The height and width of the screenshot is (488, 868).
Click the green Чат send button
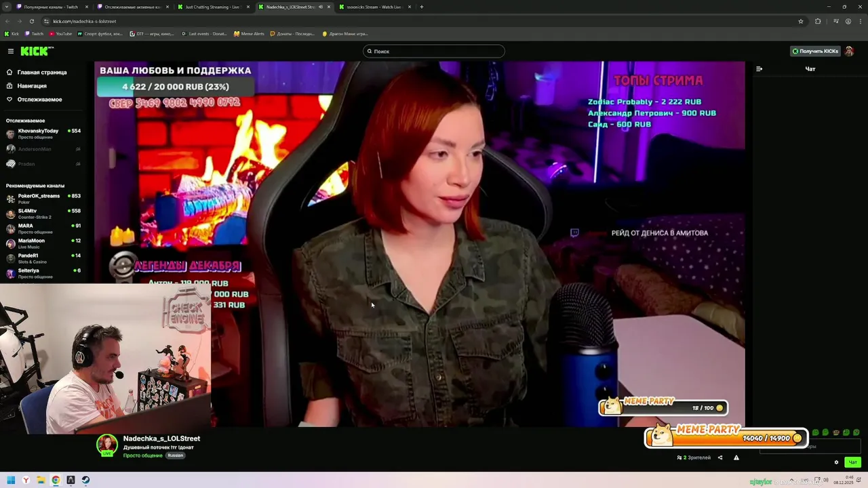(852, 462)
